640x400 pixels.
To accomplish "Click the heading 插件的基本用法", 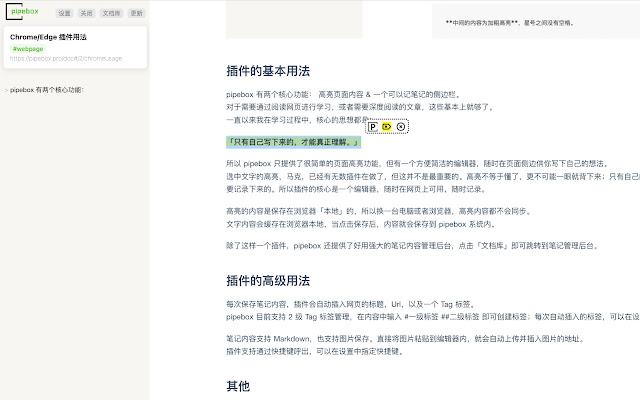I will click(268, 71).
